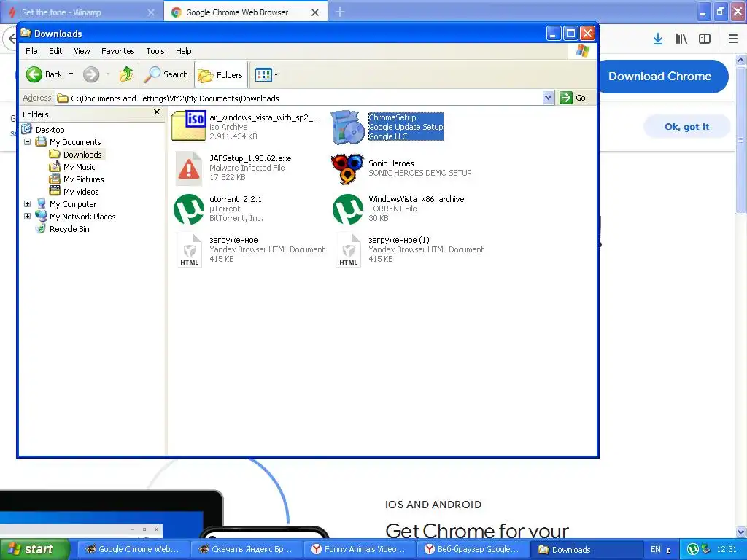This screenshot has height=560, width=747.
Task: Click WindowsVista_X86_archive file name
Action: (x=416, y=199)
